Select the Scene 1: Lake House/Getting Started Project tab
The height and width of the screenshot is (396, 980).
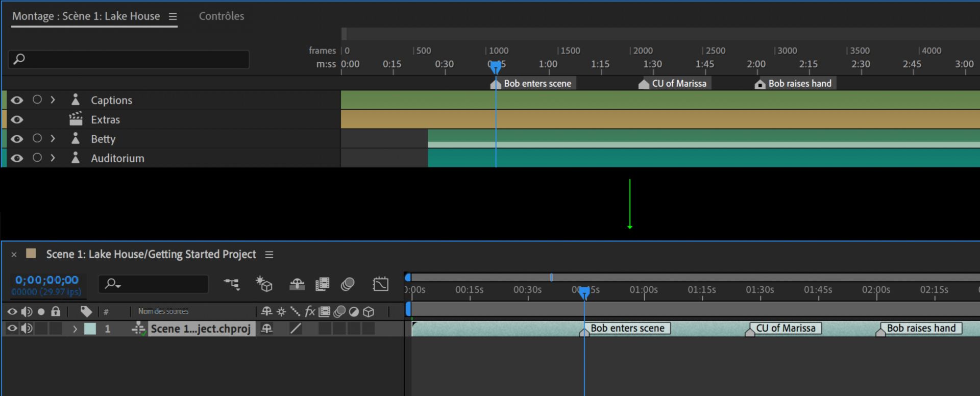point(151,254)
